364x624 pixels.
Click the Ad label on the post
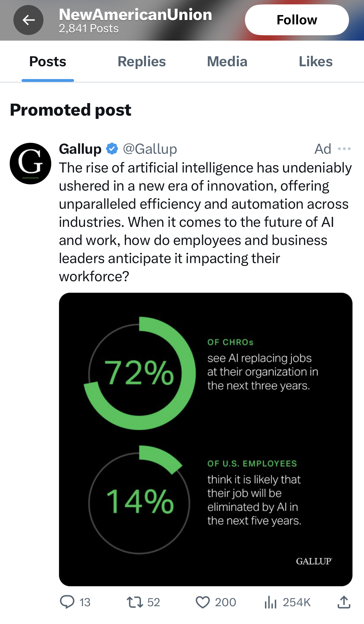(322, 149)
